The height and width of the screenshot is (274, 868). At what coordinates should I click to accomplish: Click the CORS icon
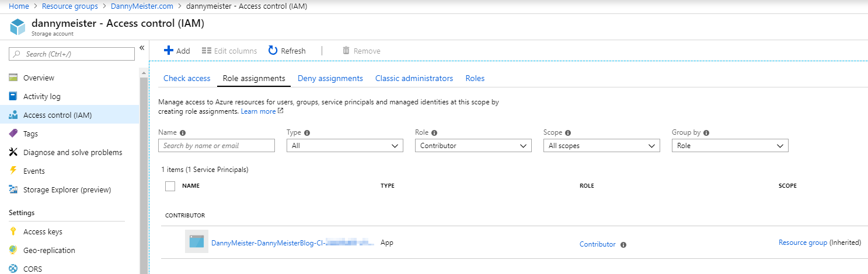pyautogui.click(x=13, y=269)
